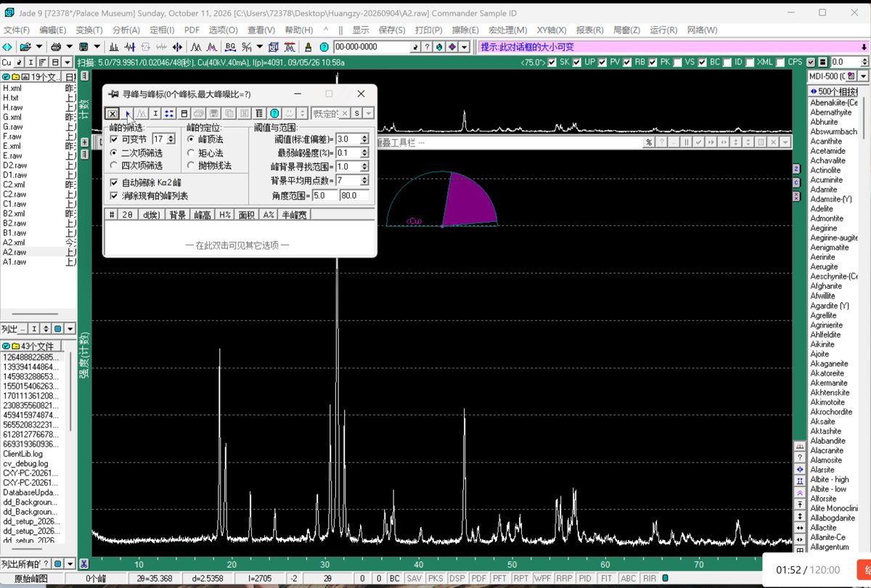
Task: Click the profile fitting peaks icon
Action: pyautogui.click(x=196, y=46)
